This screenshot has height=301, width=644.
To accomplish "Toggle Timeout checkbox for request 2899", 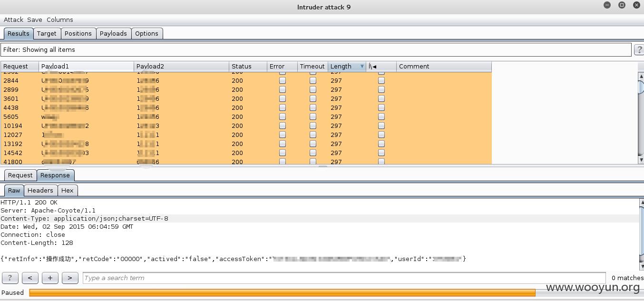I will (x=313, y=89).
